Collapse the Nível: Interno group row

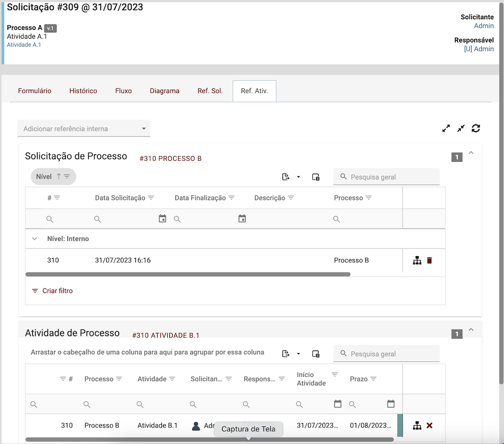[x=35, y=239]
